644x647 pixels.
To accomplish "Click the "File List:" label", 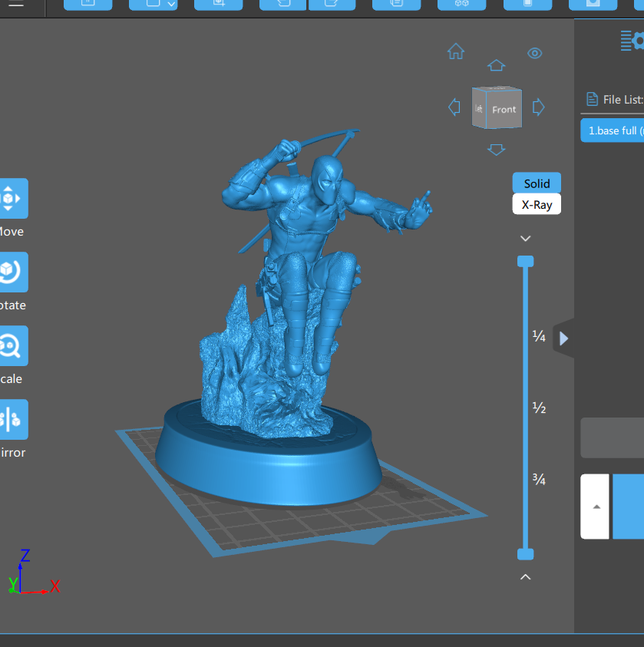I will [x=623, y=100].
